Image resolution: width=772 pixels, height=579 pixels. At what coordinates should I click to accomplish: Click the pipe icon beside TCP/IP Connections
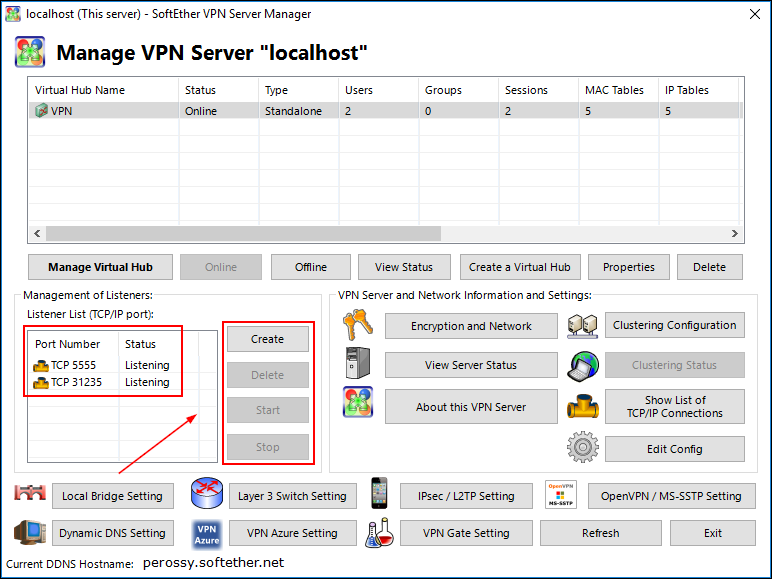point(582,406)
